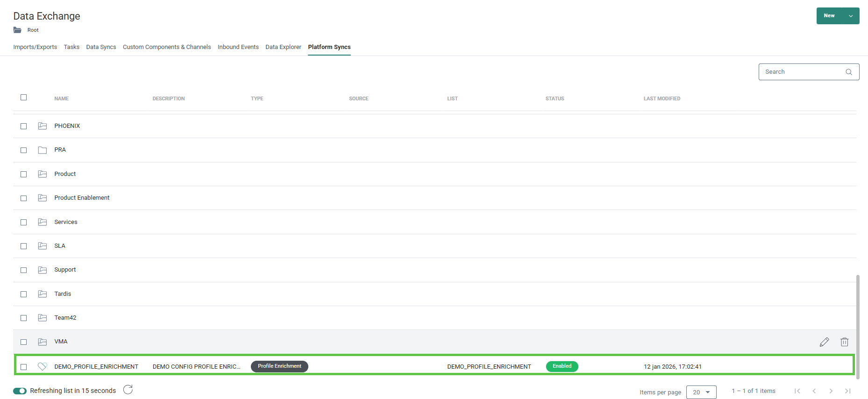Sort by the LAST MODIFIED column header
868x399 pixels.
pos(662,99)
